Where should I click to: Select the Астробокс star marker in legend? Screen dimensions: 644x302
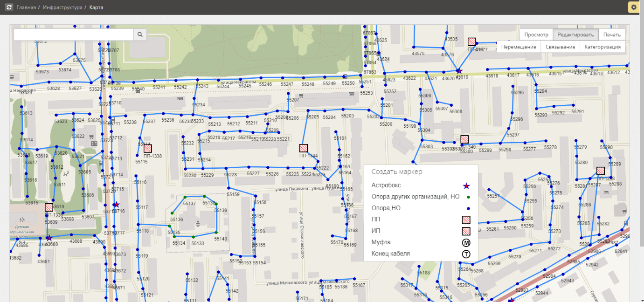[x=466, y=185]
